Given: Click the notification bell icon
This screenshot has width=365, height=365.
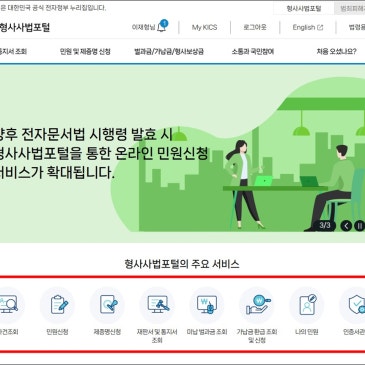Looking at the screenshot, I should click(x=162, y=27).
